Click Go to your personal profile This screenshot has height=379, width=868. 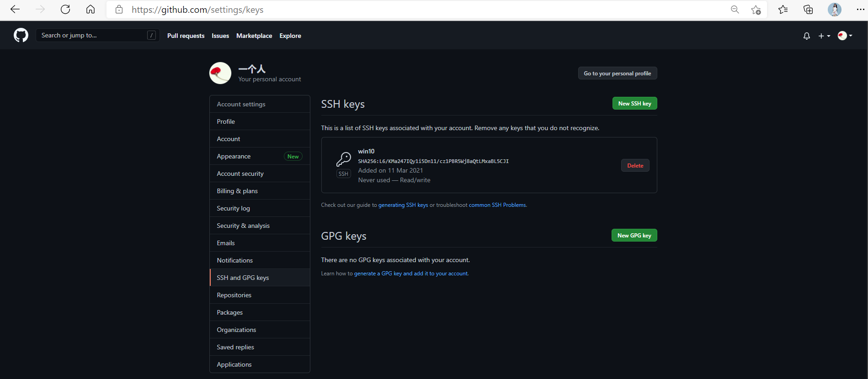(x=617, y=74)
